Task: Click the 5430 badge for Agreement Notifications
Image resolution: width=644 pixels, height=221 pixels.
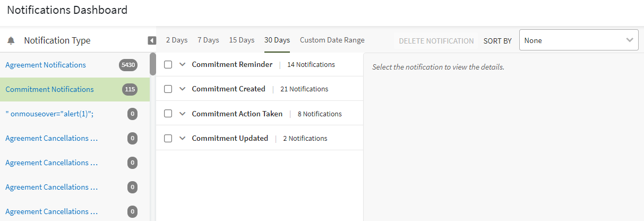Action: [128, 65]
